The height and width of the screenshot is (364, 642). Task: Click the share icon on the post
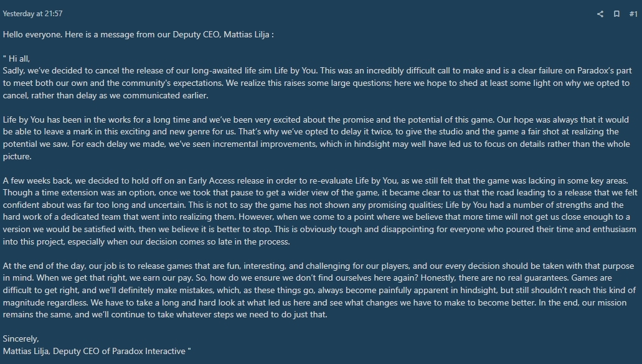point(600,14)
